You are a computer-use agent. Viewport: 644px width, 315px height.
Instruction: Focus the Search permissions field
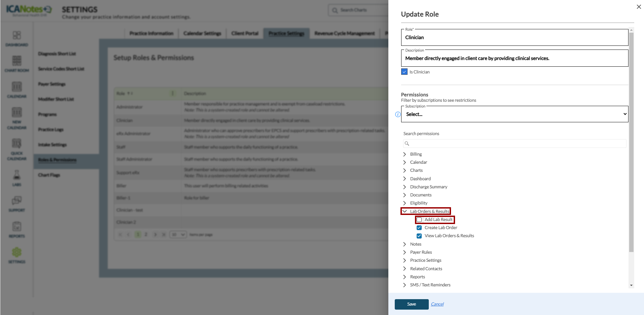coord(515,144)
